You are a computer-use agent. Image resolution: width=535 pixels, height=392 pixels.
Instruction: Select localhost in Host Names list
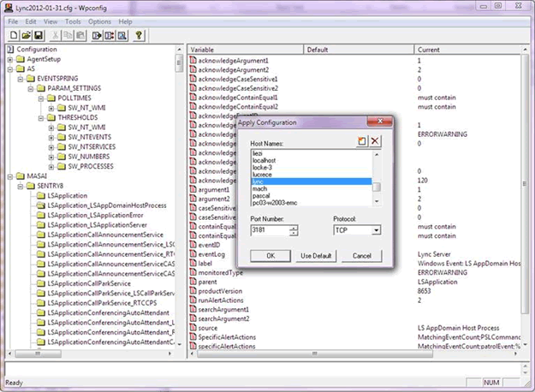point(265,160)
